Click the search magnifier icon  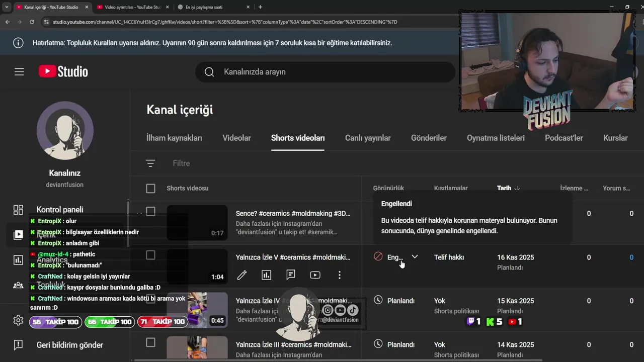[x=210, y=72]
